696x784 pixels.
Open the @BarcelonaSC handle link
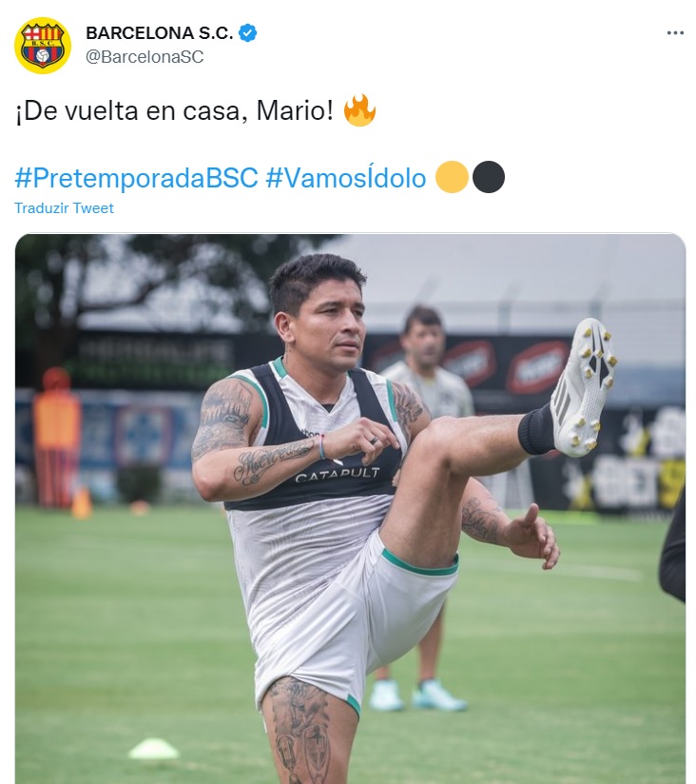point(145,56)
